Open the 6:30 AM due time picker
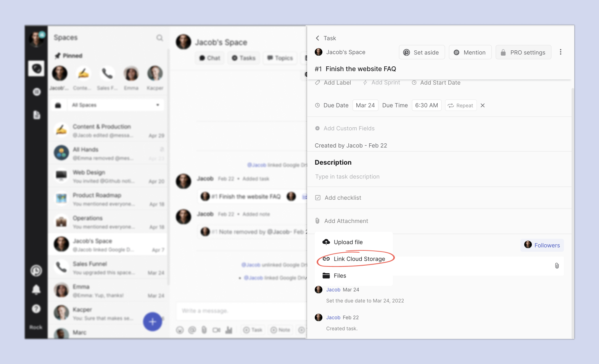The image size is (599, 364). click(x=426, y=106)
